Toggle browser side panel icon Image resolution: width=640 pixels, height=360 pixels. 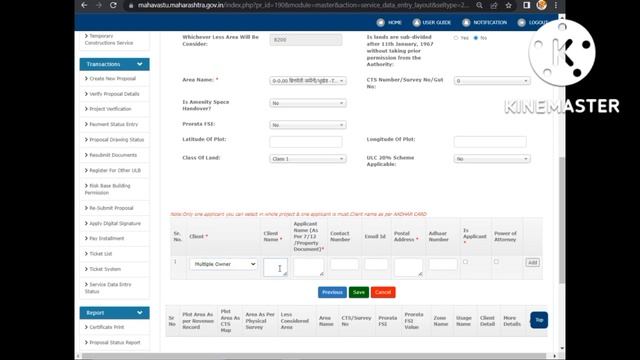[527, 5]
